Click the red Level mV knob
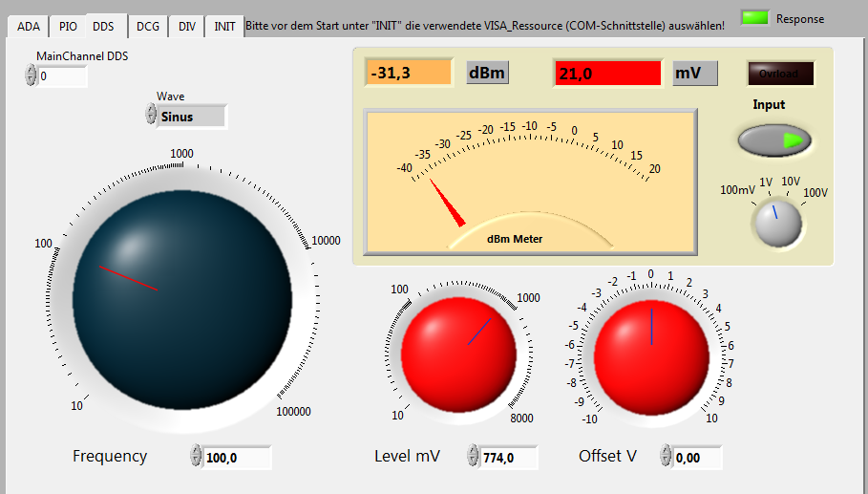 pos(460,343)
